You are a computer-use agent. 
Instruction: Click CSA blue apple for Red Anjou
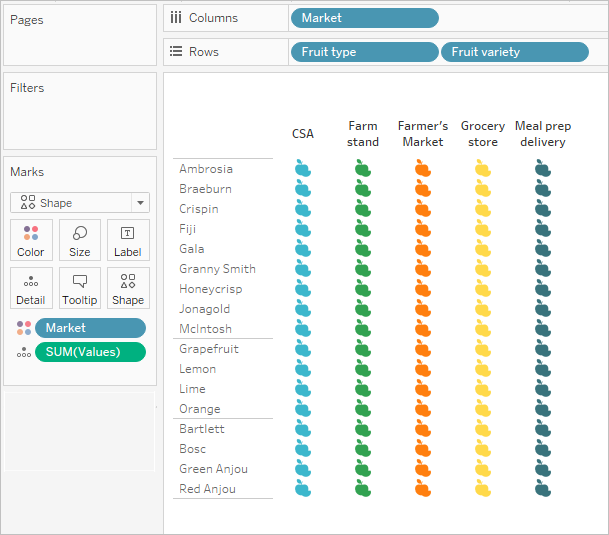tap(303, 488)
